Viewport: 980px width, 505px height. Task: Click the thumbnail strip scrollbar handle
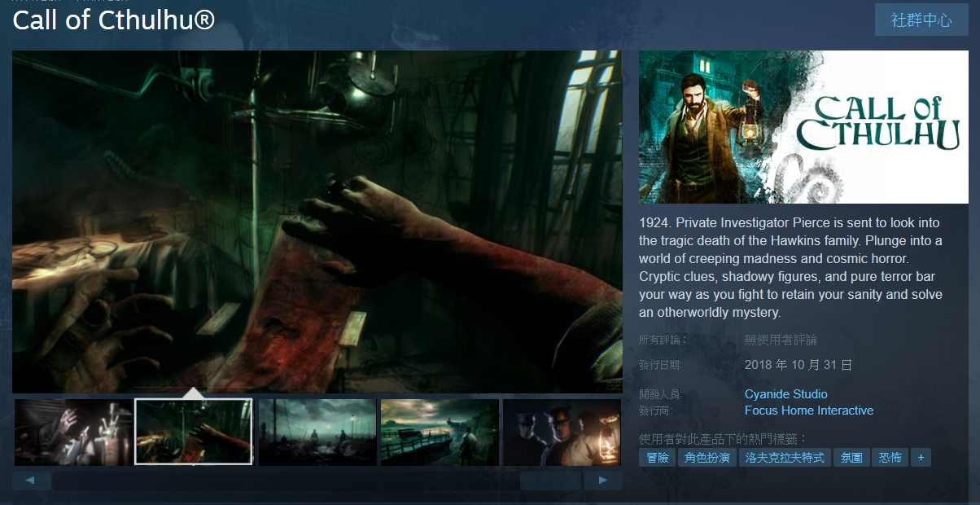tap(550, 481)
